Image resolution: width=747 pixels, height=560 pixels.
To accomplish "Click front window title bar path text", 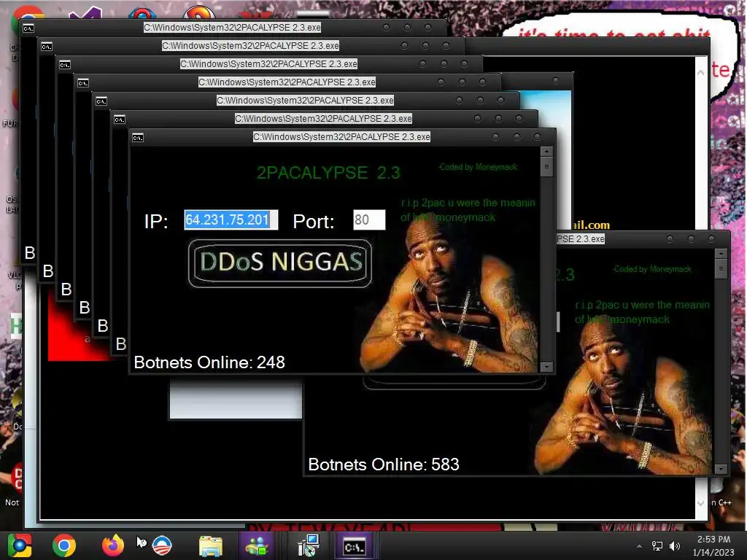I will click(341, 137).
